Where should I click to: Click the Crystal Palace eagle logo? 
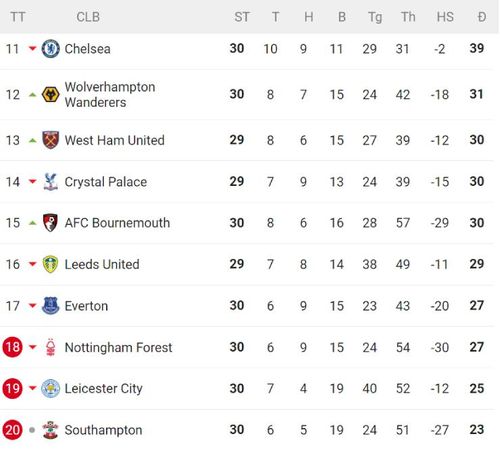(x=50, y=182)
